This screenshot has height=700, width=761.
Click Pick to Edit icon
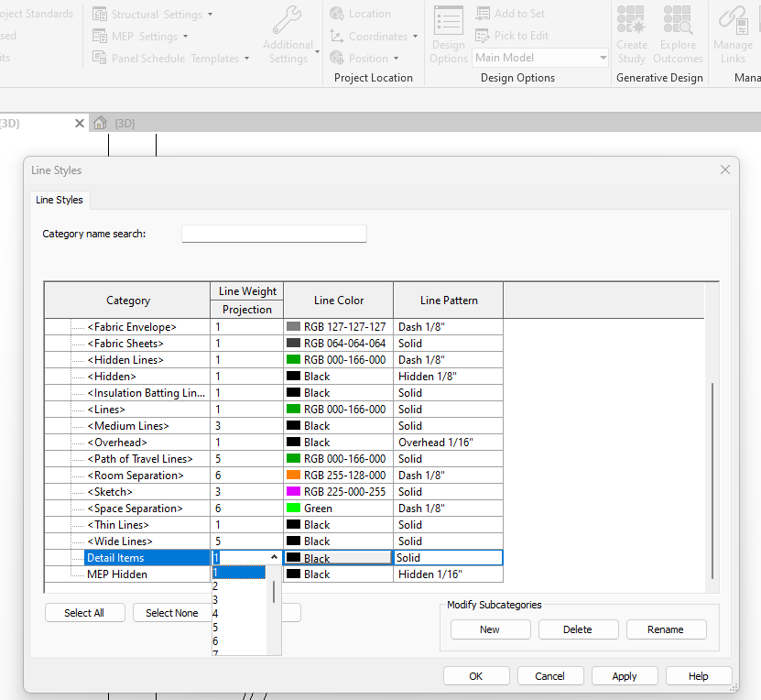pyautogui.click(x=483, y=36)
